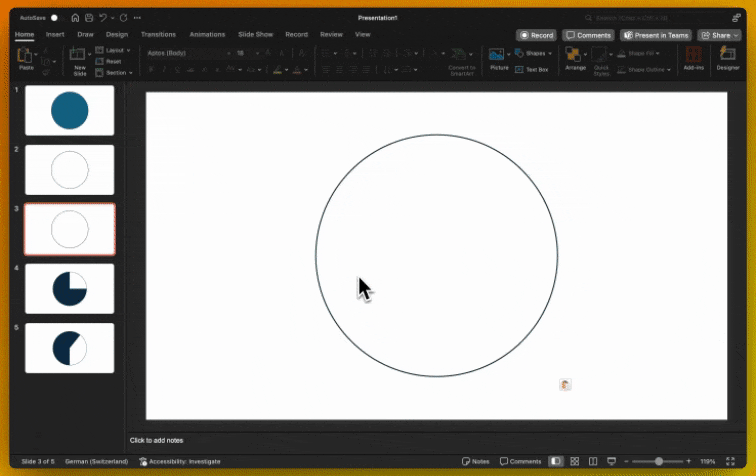756x476 pixels.
Task: Click the Home icon in title bar
Action: 75,18
